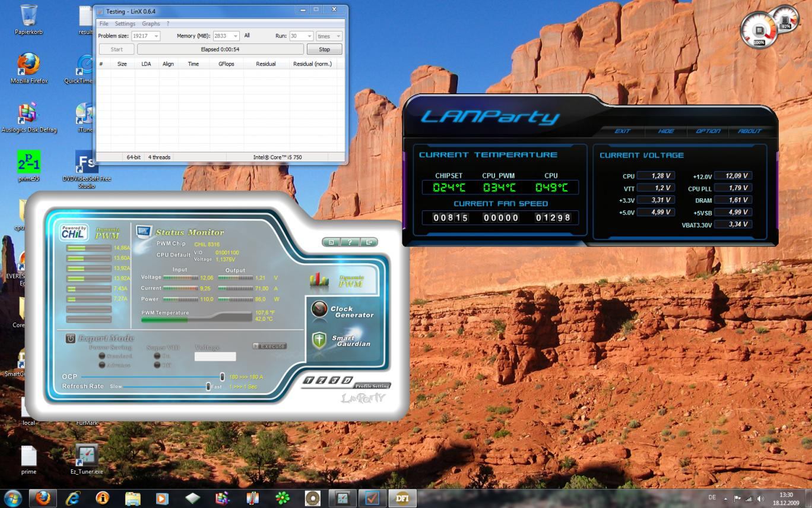Click the Elapsed 0:00:54 progress bar
The height and width of the screenshot is (508, 812).
tap(220, 49)
